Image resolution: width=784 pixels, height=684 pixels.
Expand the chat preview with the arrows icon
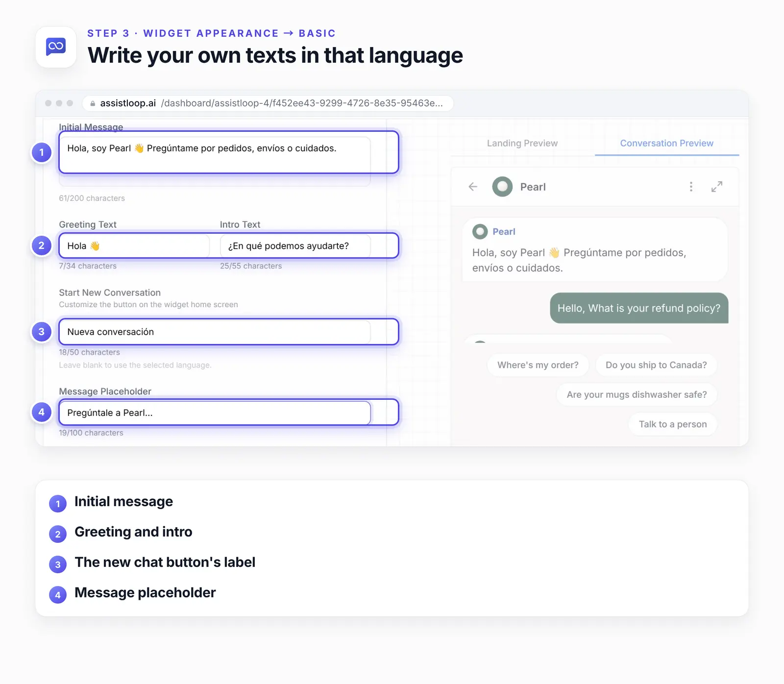[717, 187]
